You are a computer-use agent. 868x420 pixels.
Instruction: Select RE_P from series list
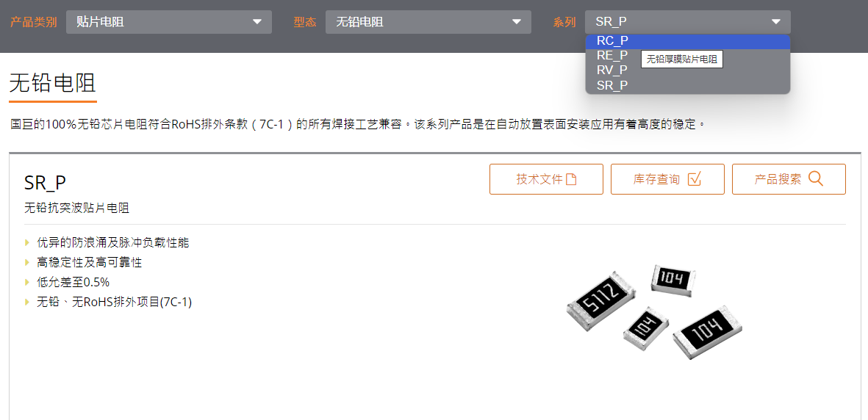pyautogui.click(x=612, y=55)
